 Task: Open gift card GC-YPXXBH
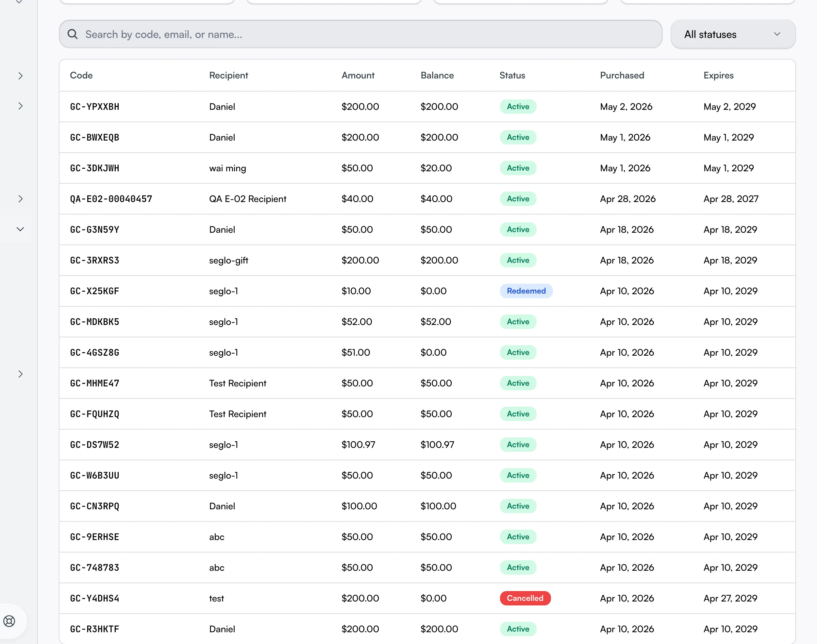pos(94,107)
